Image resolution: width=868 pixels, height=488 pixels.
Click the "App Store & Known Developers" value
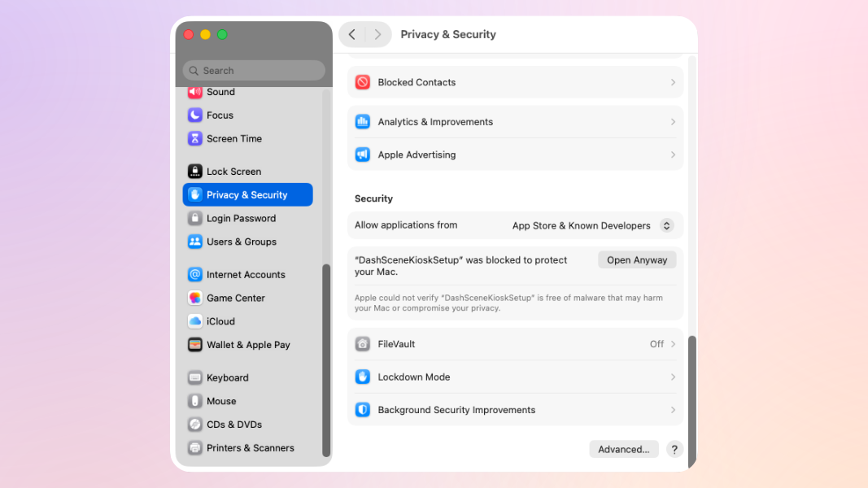pos(582,226)
